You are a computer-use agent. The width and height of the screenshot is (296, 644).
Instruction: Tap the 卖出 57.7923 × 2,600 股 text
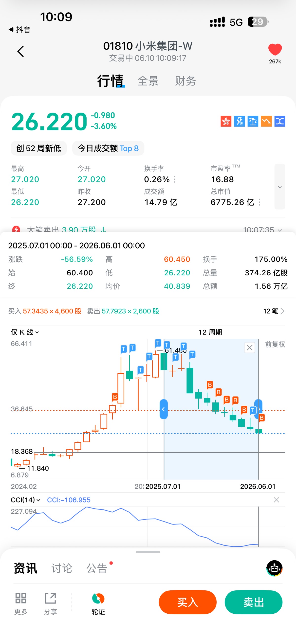123,311
